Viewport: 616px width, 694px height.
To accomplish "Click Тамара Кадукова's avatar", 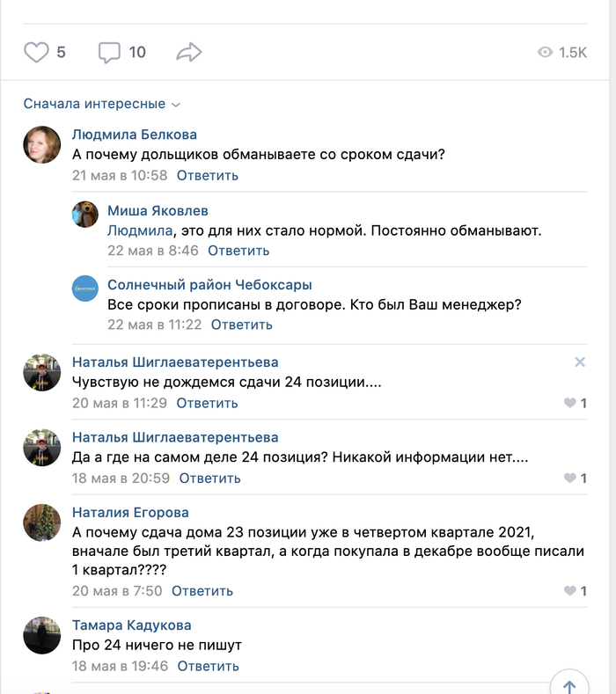I will point(41,635).
